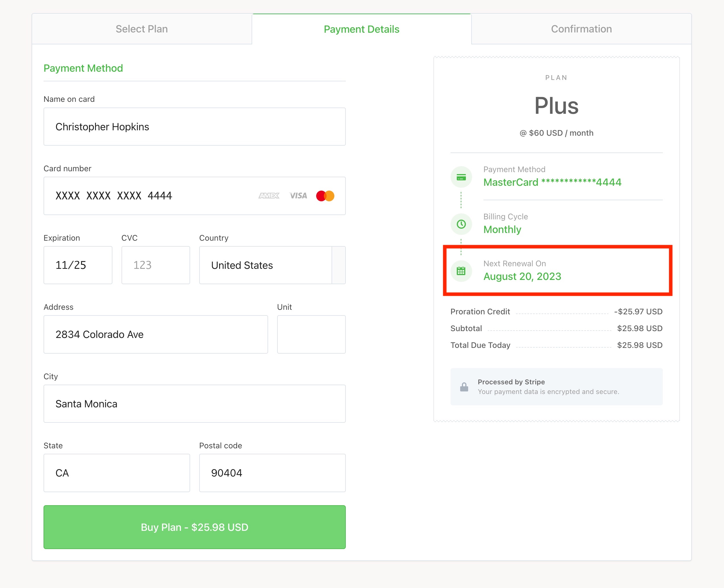Click MasterCard ending 4444 payment link
This screenshot has height=588, width=724.
552,182
